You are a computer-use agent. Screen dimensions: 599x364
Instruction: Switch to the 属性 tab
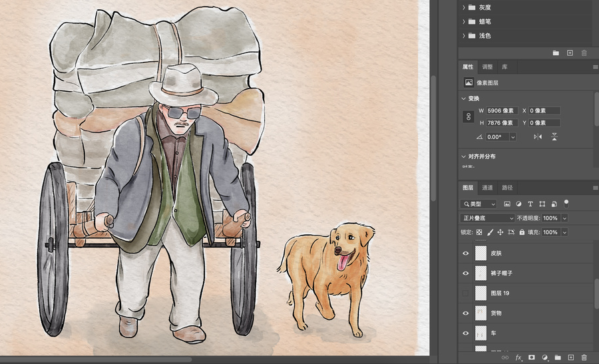pyautogui.click(x=468, y=67)
